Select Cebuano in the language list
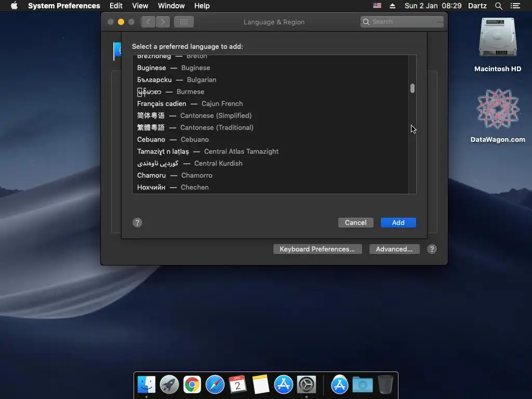The width and height of the screenshot is (532, 399). pyautogui.click(x=270, y=139)
